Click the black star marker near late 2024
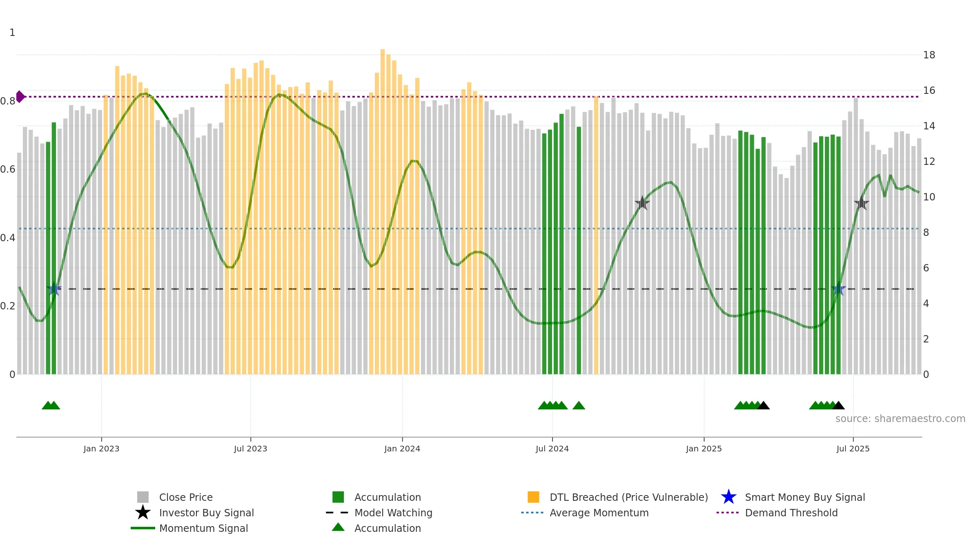This screenshot has height=551, width=980. [642, 203]
